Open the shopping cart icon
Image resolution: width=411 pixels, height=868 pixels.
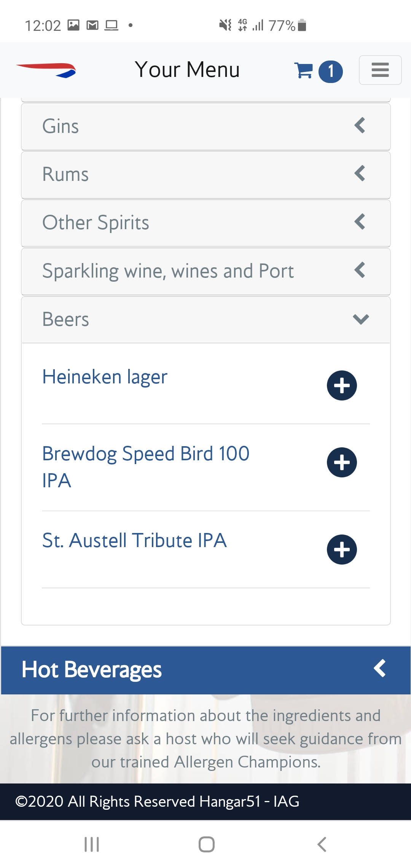click(x=303, y=70)
